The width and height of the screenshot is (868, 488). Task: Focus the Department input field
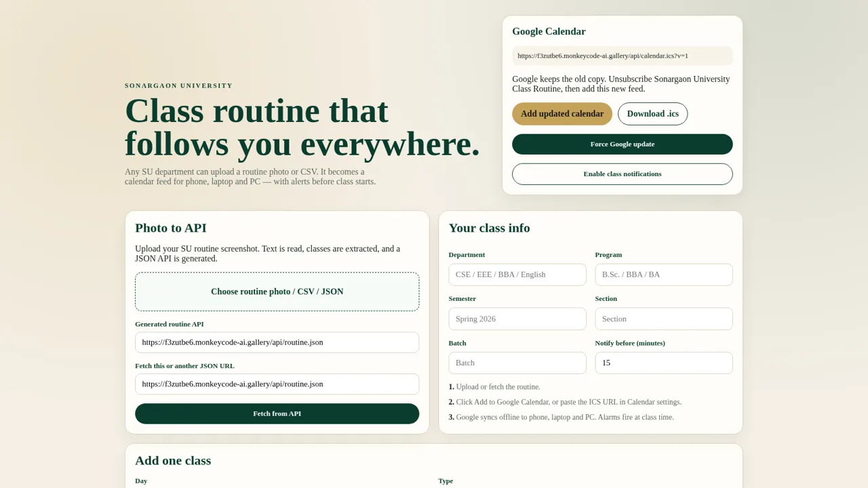click(517, 274)
